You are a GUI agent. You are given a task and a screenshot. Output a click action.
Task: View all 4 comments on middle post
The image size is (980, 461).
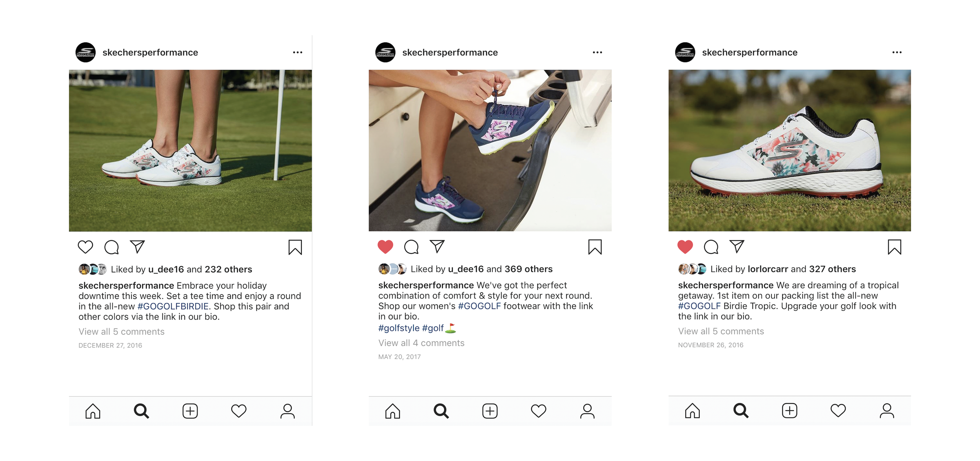pyautogui.click(x=421, y=343)
